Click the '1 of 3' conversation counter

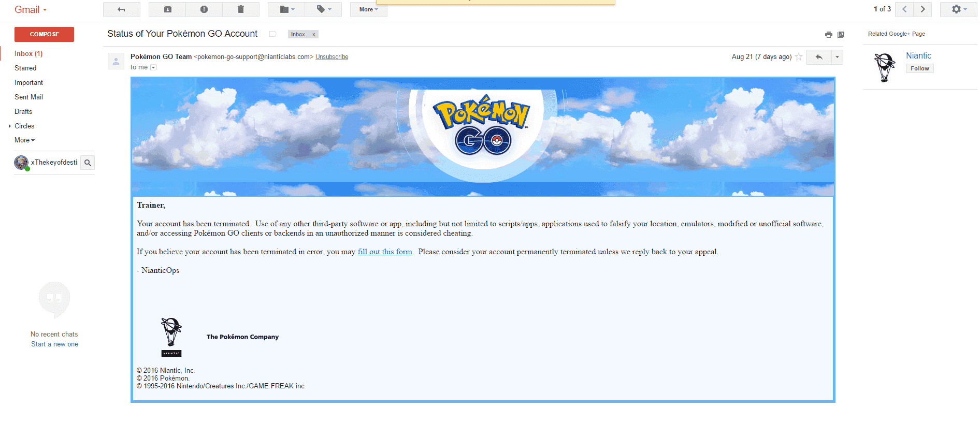click(x=882, y=9)
